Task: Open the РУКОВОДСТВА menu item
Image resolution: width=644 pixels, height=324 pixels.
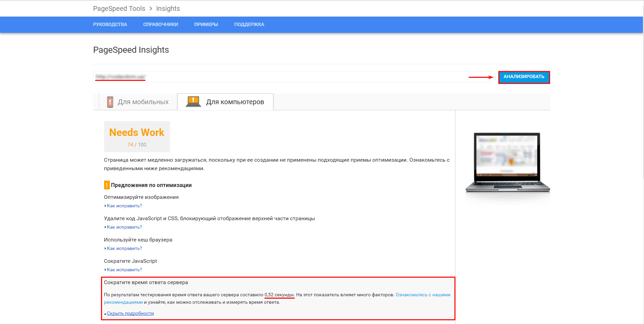Action: pyautogui.click(x=110, y=24)
